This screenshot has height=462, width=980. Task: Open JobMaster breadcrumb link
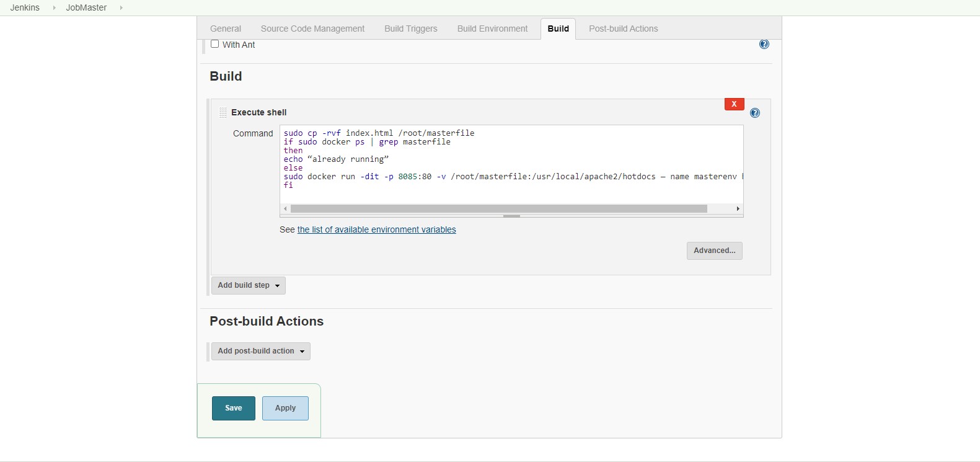(86, 7)
